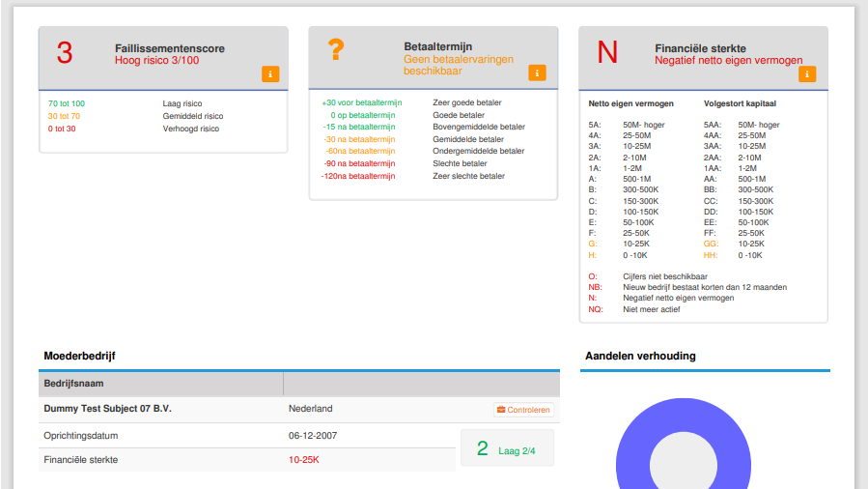This screenshot has width=868, height=489.
Task: Click the green 'Laag 2/4' score badge
Action: click(507, 448)
